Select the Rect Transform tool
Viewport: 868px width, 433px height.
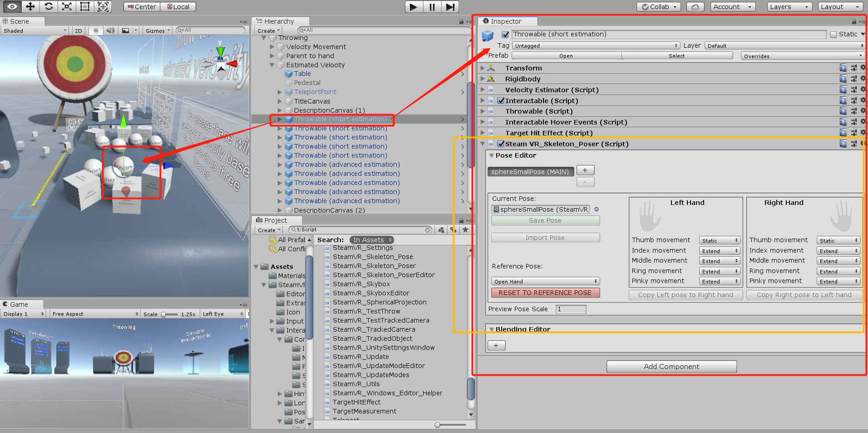tap(84, 6)
